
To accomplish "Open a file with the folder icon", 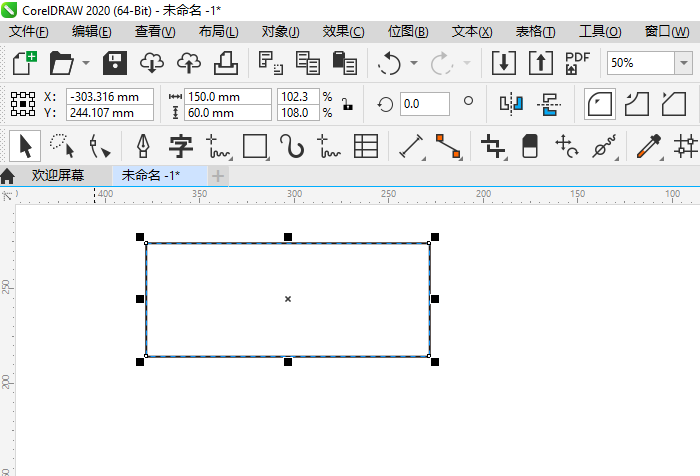I will (61, 63).
